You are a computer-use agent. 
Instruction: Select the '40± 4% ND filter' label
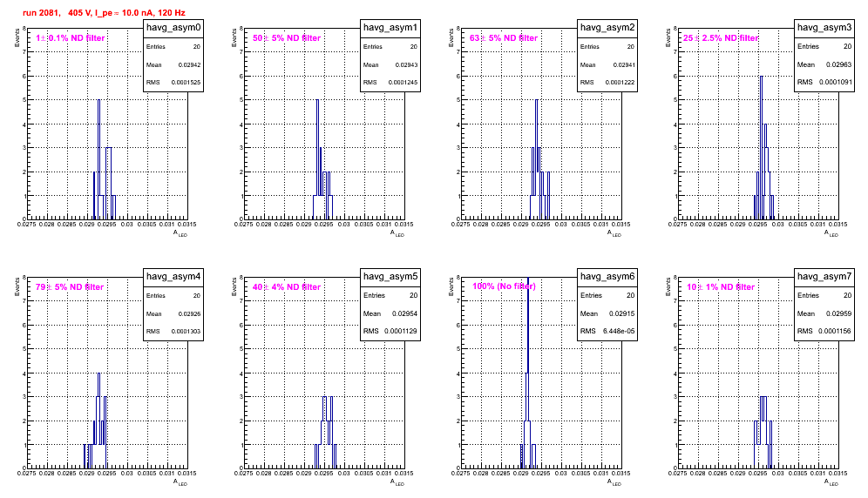[x=287, y=287]
